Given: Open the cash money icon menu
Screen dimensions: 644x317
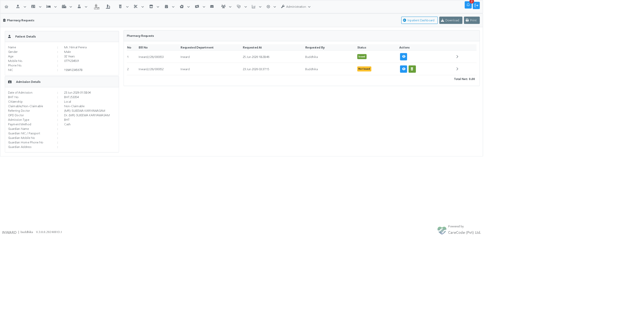Looking at the screenshot, I should pyautogui.click(x=197, y=7).
